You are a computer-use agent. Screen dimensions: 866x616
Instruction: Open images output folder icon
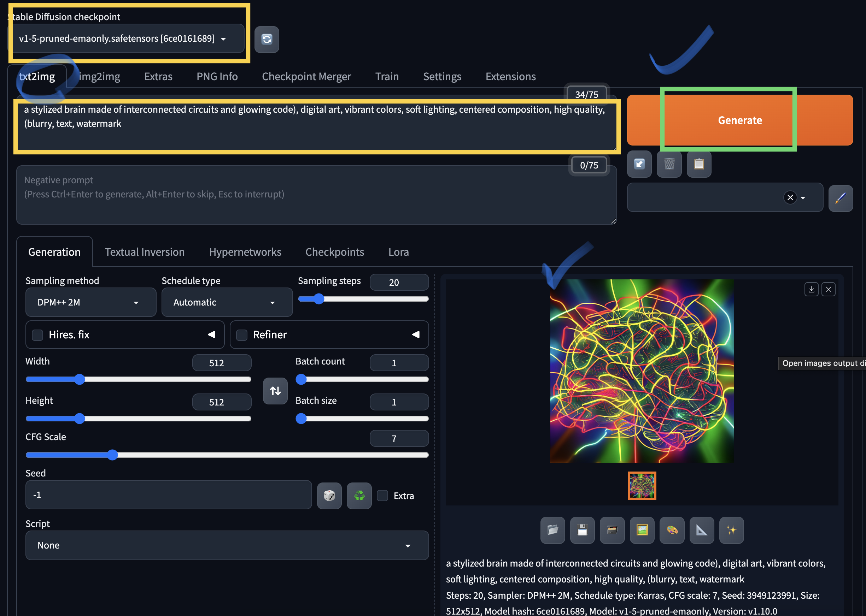tap(552, 530)
